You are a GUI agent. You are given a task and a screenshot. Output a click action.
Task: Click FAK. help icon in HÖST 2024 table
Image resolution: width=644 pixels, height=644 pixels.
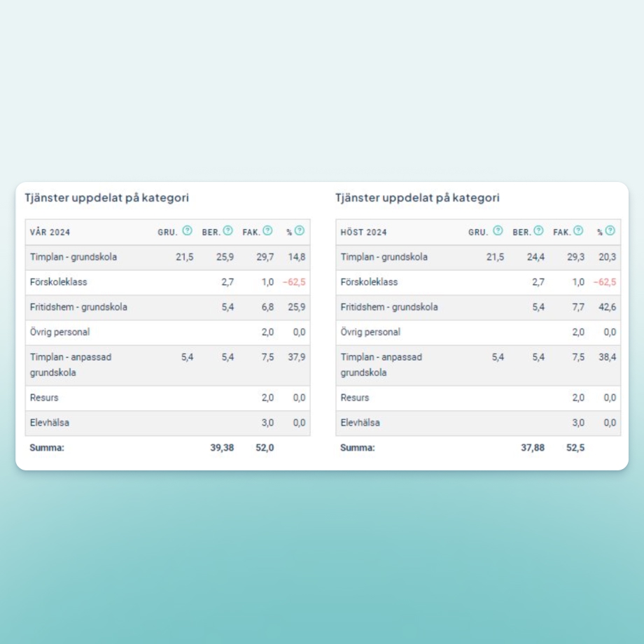coord(579,231)
